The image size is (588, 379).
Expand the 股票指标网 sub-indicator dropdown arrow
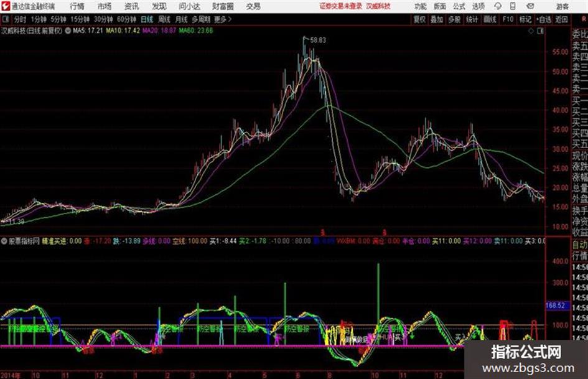coord(4,241)
